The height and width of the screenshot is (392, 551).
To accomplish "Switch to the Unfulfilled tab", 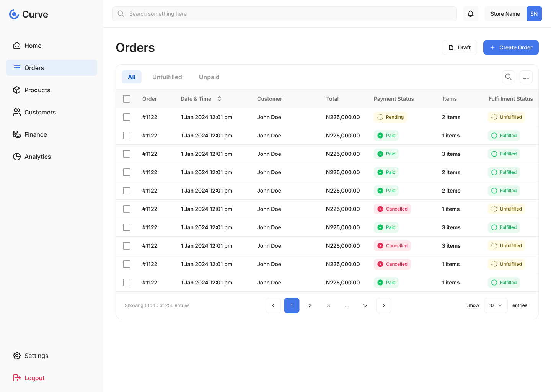I will pos(167,77).
